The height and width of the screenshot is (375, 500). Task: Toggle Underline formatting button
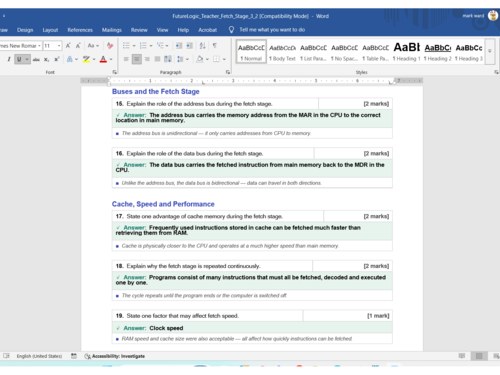pos(19,59)
